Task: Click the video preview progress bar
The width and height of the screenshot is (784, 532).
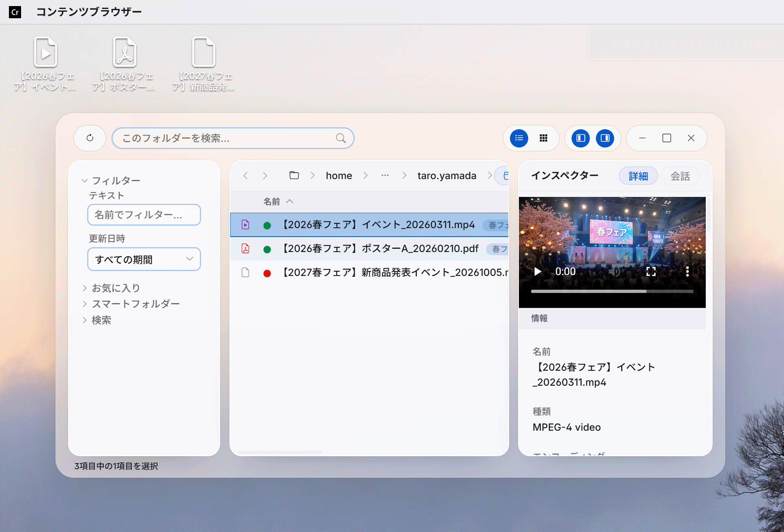Action: coord(612,291)
